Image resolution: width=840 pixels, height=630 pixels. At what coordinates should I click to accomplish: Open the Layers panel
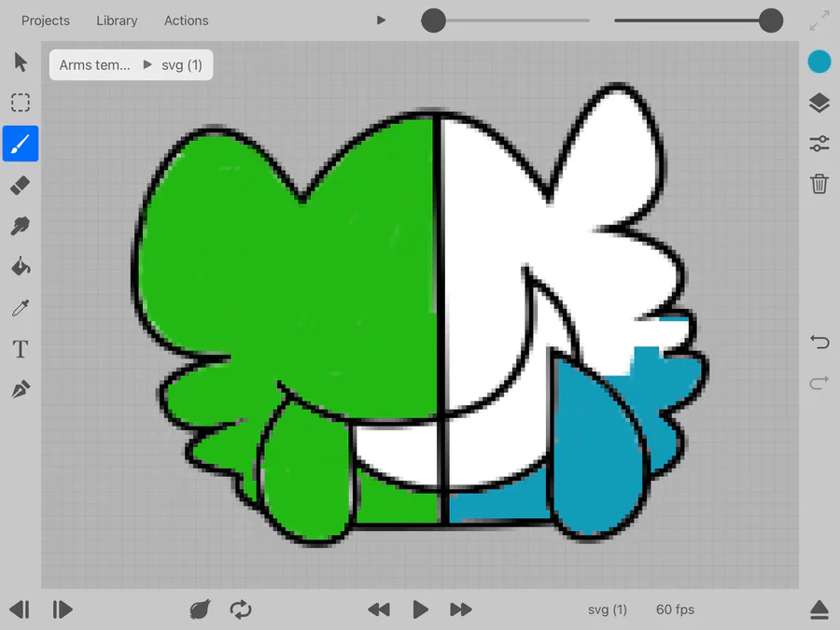click(x=819, y=103)
